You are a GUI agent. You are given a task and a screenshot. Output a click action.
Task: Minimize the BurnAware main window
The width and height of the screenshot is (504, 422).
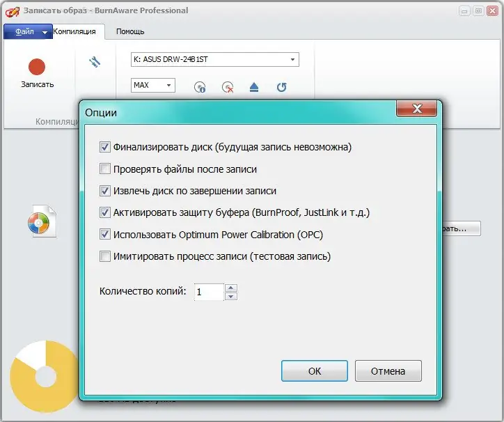click(464, 11)
